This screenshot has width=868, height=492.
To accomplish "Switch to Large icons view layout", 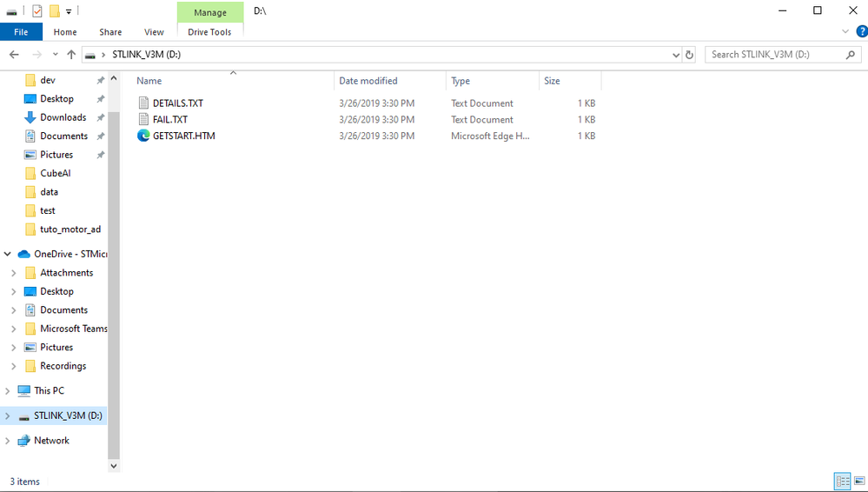I will (859, 482).
